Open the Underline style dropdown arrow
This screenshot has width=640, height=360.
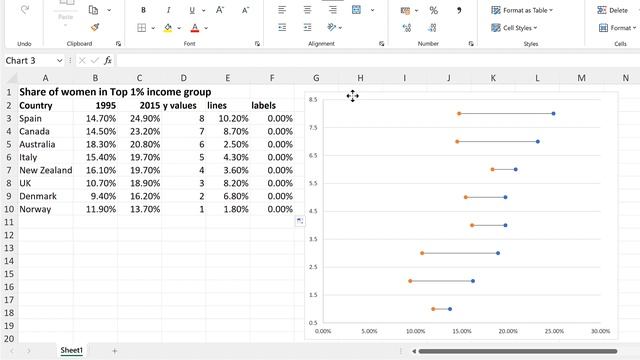point(204,11)
